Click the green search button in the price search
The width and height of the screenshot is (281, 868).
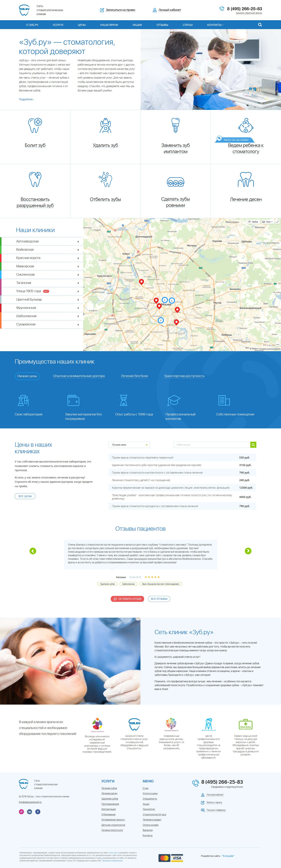click(x=253, y=445)
